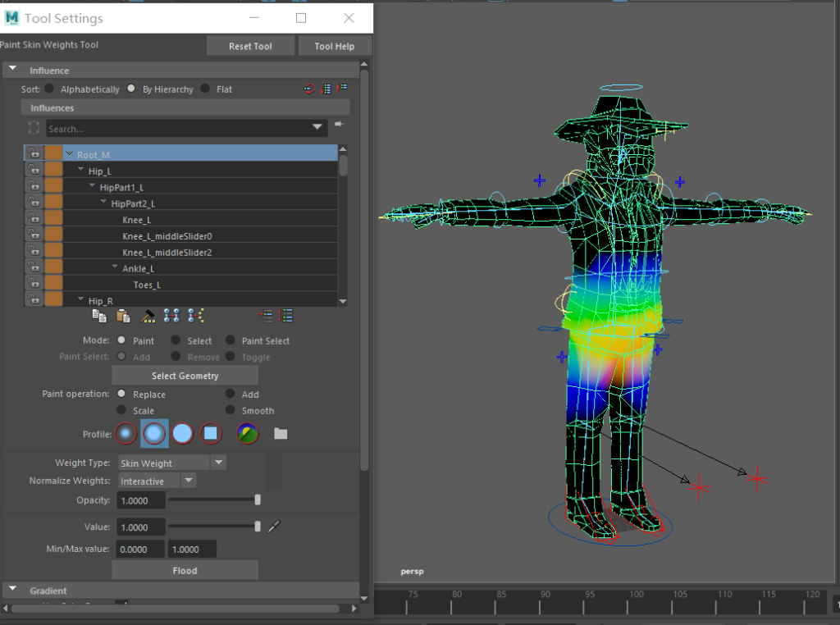Set Mode to Paint Select
The height and width of the screenshot is (625, 840).
pos(231,340)
